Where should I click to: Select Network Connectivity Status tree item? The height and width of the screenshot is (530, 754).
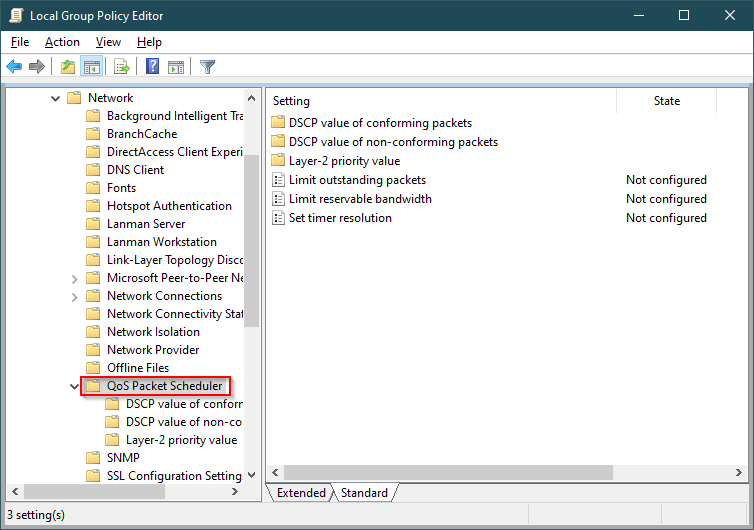click(x=175, y=314)
